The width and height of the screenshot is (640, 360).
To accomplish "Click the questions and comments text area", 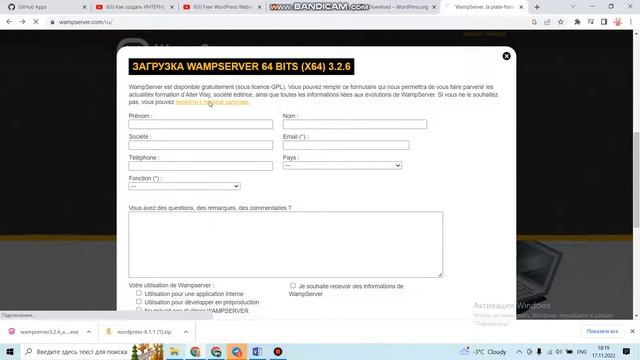I will click(285, 244).
